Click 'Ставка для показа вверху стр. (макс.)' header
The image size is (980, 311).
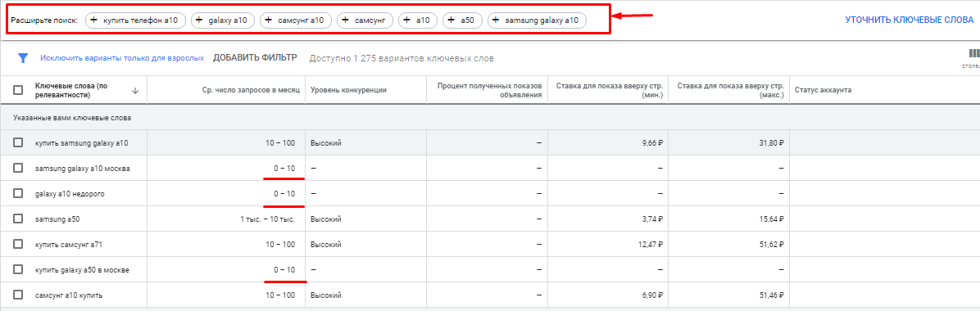click(x=731, y=91)
